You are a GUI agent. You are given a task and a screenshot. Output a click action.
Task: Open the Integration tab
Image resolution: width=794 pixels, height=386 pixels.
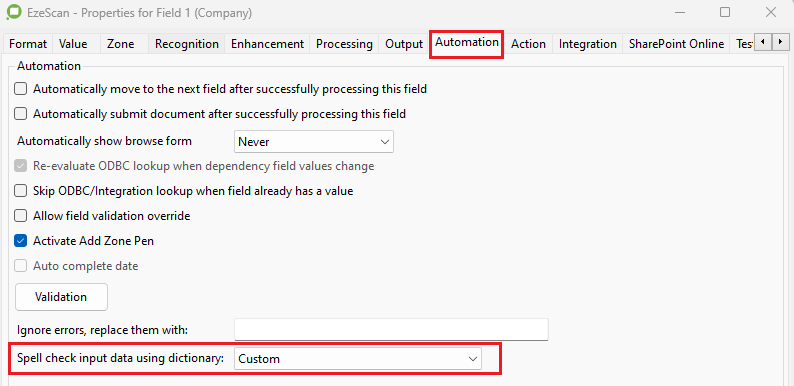[587, 44]
